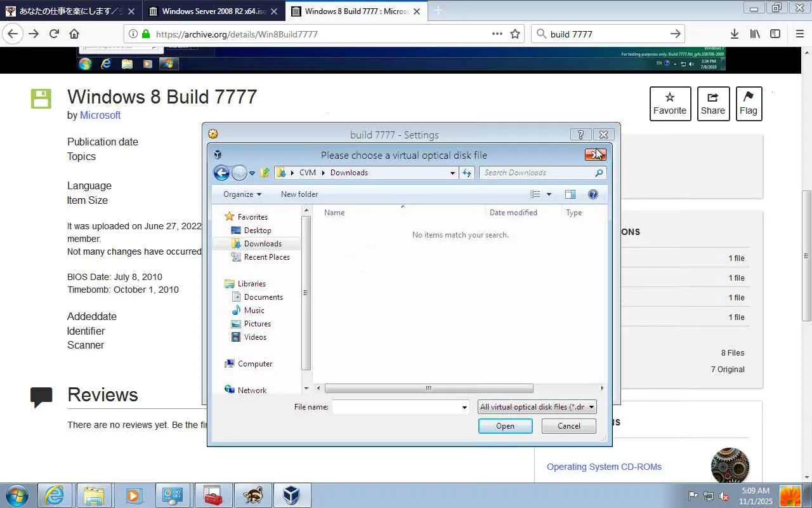Show the preview pane
This screenshot has width=812, height=508.
click(x=570, y=194)
